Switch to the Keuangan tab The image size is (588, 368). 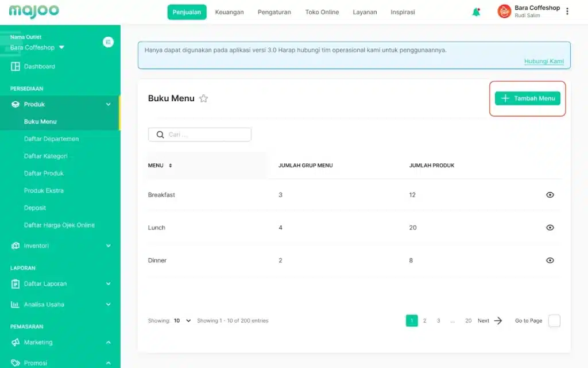click(x=230, y=12)
